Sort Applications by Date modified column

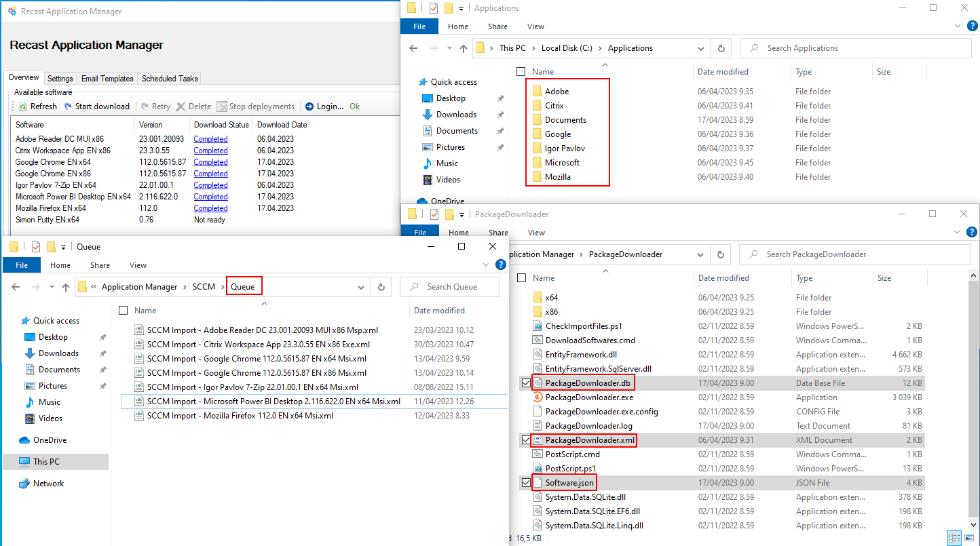[x=723, y=72]
